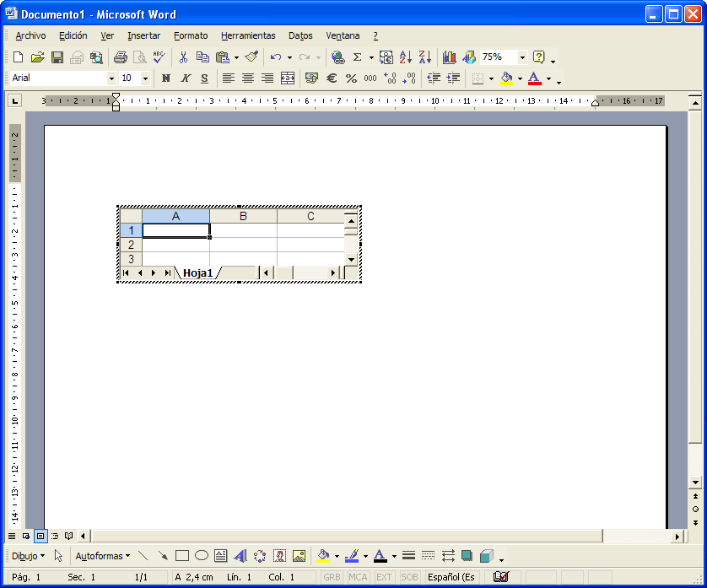The image size is (707, 588).
Task: Open the Datos menu
Action: point(300,35)
